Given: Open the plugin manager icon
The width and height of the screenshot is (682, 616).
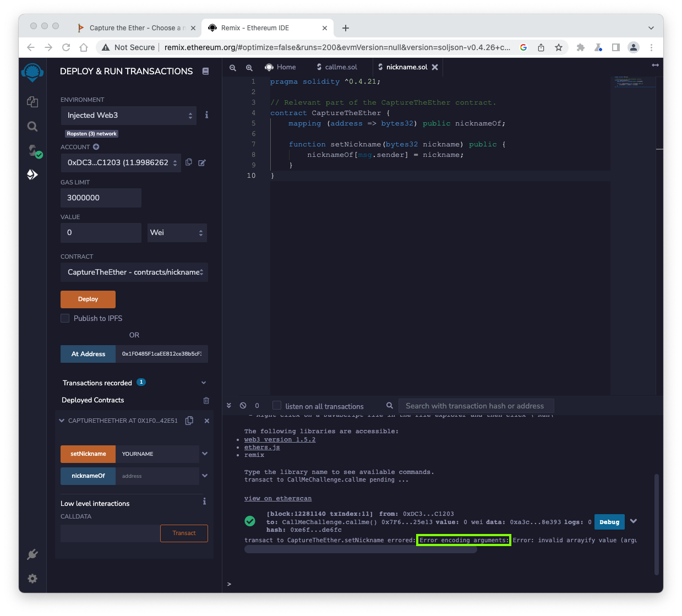Looking at the screenshot, I should point(32,554).
